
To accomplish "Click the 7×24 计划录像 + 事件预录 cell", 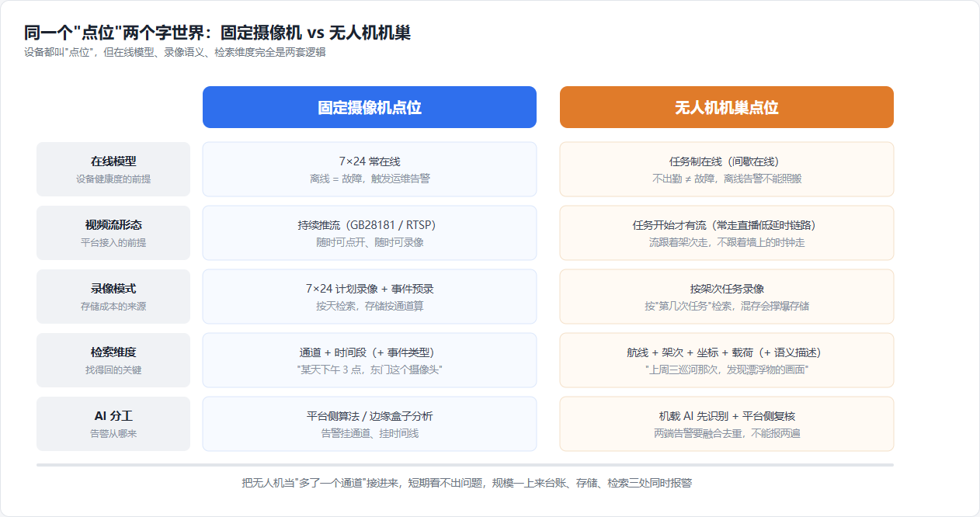I will [370, 297].
